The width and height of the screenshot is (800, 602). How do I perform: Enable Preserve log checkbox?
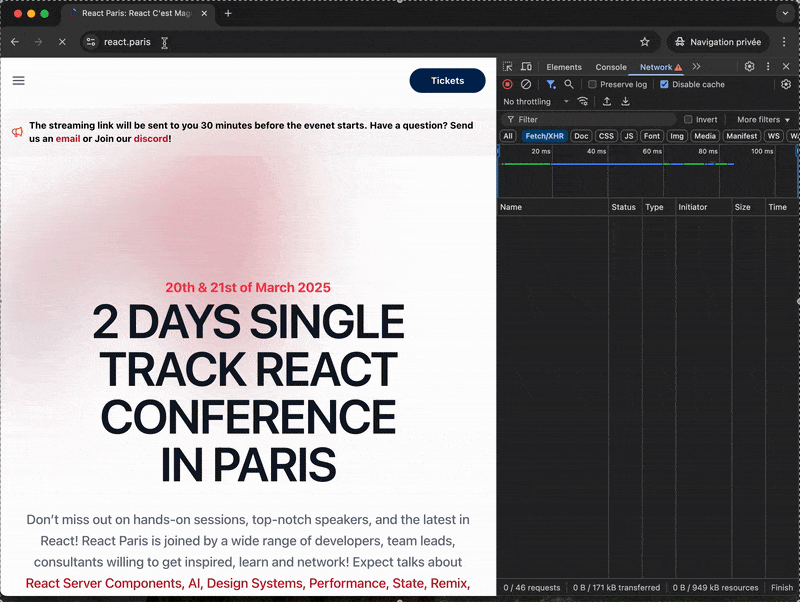pos(592,84)
